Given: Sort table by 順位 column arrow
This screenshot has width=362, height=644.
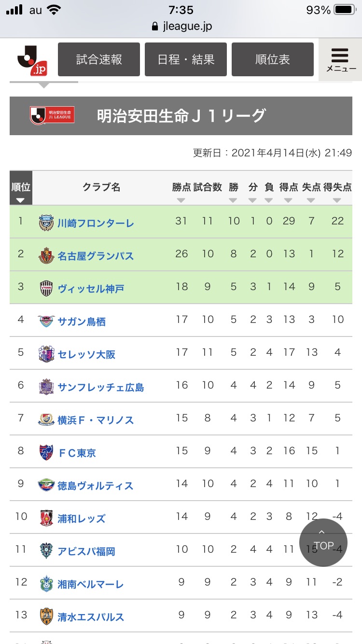Looking at the screenshot, I should (x=21, y=200).
